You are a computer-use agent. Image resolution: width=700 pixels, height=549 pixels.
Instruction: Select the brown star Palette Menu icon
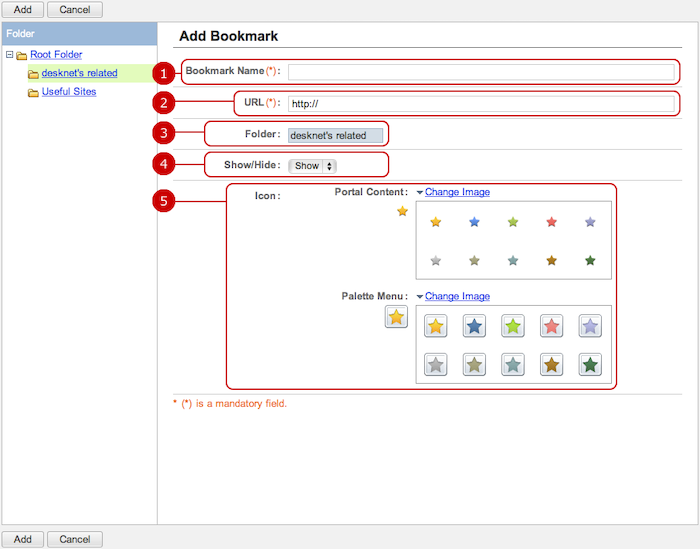[551, 365]
